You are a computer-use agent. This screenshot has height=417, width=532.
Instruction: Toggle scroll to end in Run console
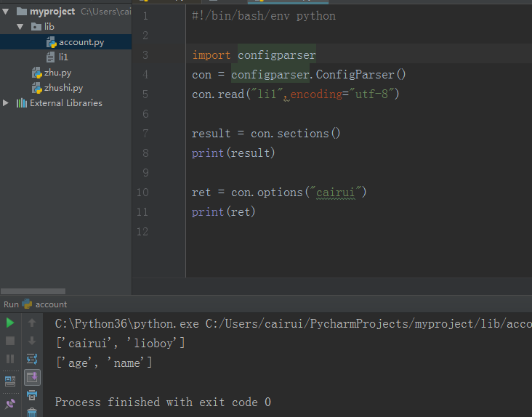pyautogui.click(x=32, y=377)
